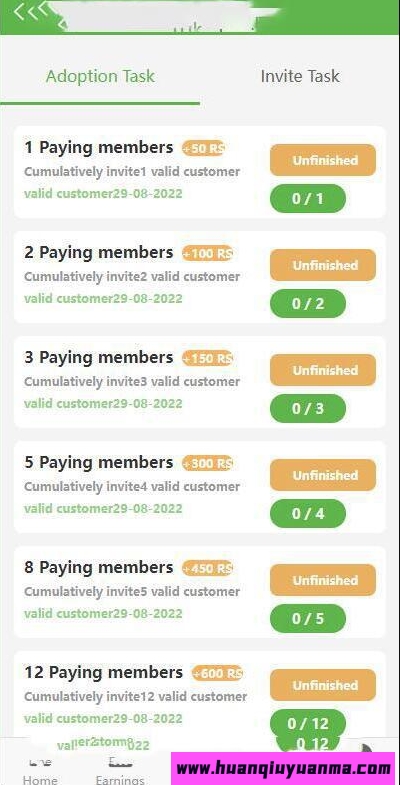Tap the +600 RS reward badge
This screenshot has width=400, height=785.
click(x=217, y=673)
